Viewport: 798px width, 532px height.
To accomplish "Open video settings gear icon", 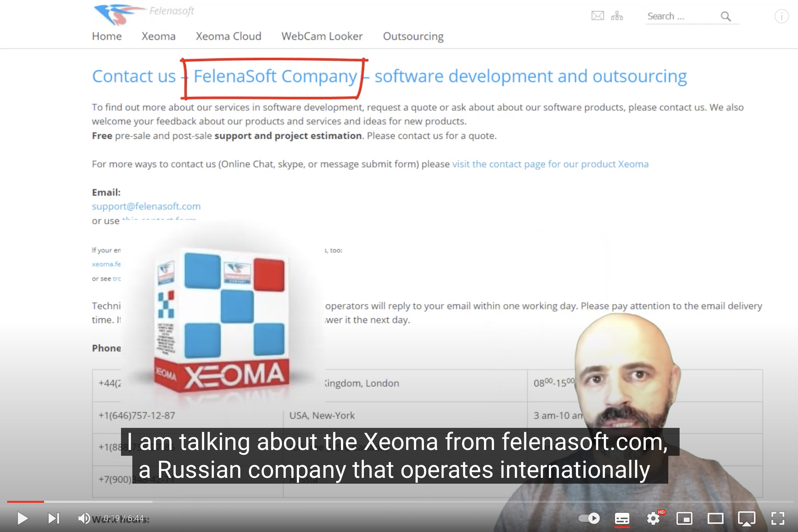I will tap(653, 518).
